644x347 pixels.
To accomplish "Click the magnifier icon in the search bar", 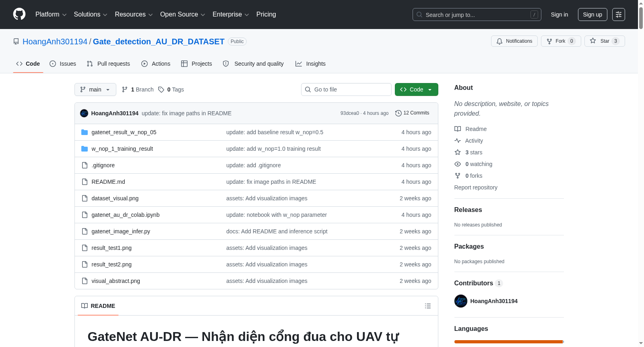I will point(419,15).
